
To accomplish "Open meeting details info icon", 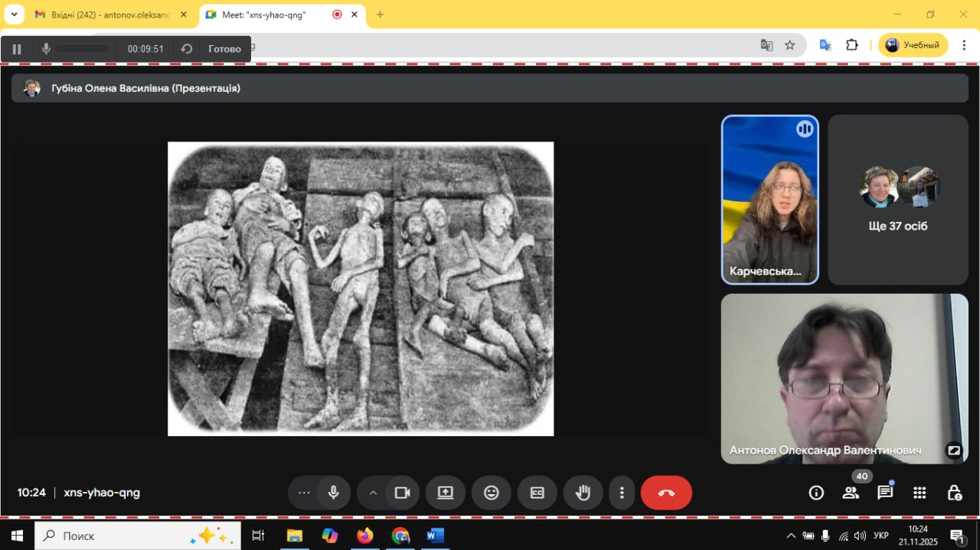I will point(816,493).
